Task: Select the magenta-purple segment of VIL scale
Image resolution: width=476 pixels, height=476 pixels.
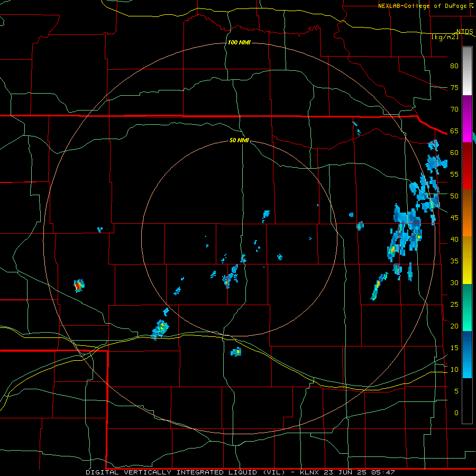Action: click(468, 118)
